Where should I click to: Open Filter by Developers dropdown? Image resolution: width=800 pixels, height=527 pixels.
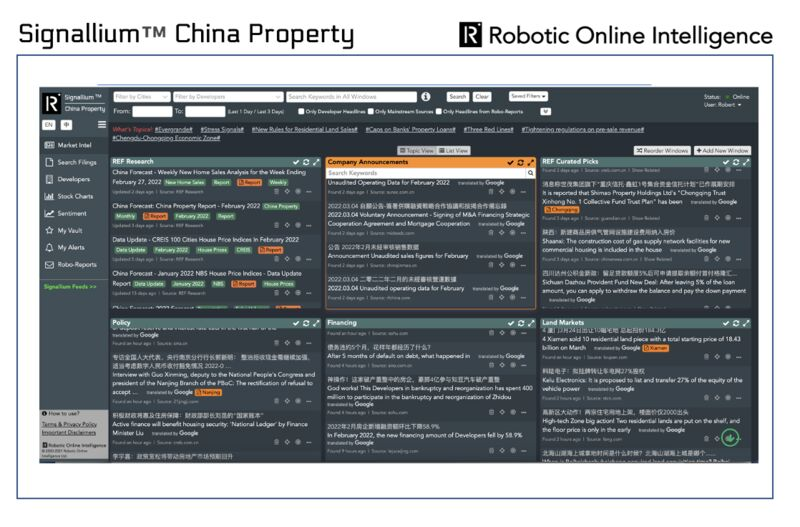[228, 97]
